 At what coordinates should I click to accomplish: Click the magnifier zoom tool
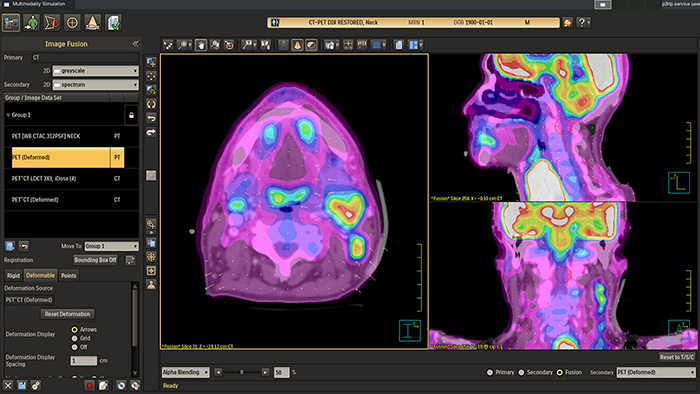coord(182,45)
